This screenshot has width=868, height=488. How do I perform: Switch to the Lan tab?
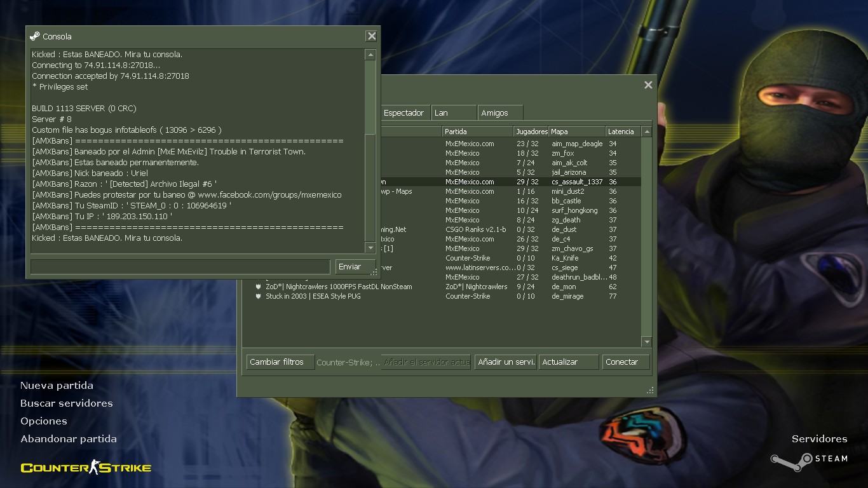tap(454, 112)
